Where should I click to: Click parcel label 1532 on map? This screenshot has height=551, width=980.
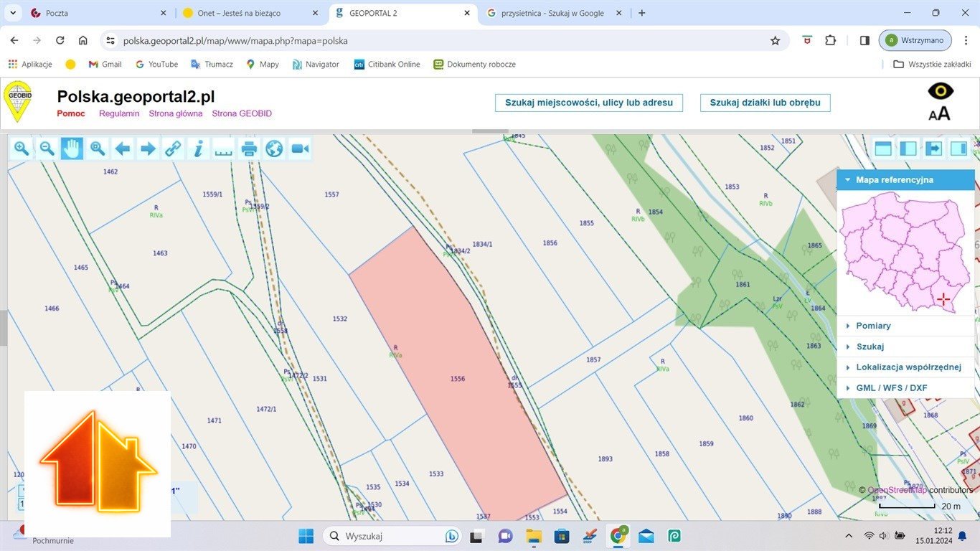click(x=340, y=319)
